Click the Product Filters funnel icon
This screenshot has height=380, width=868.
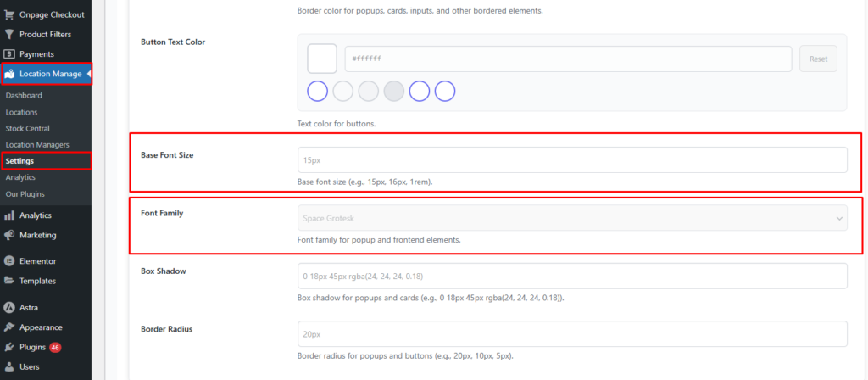pos(8,35)
